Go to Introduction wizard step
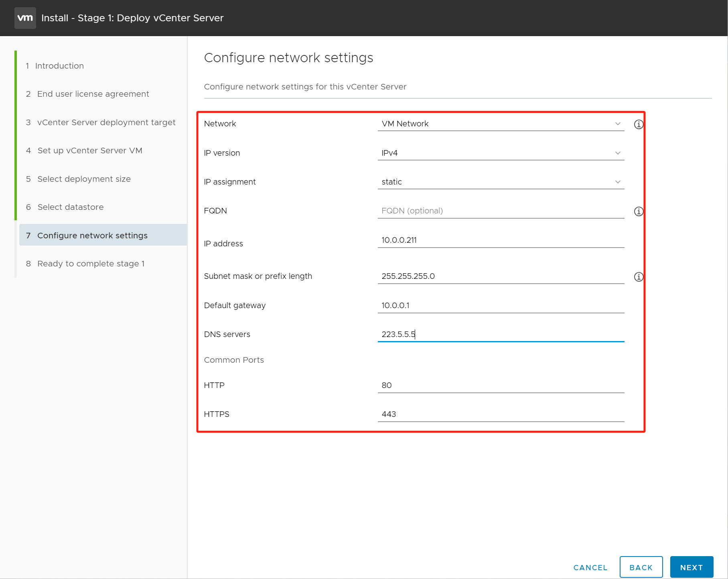The height and width of the screenshot is (579, 728). [x=59, y=66]
